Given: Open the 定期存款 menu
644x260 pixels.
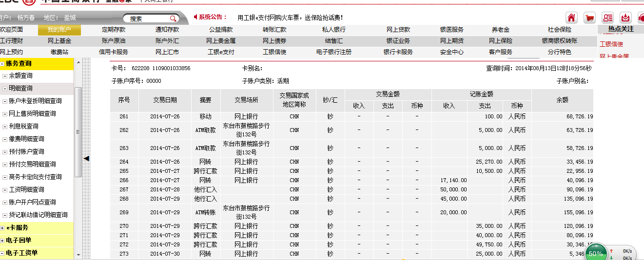Looking at the screenshot, I should coord(113,30).
